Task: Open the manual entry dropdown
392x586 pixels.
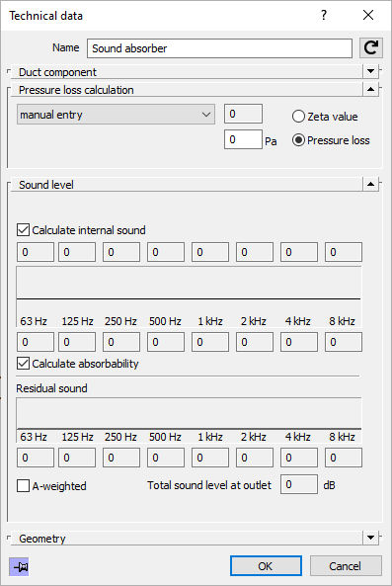Action: 116,115
